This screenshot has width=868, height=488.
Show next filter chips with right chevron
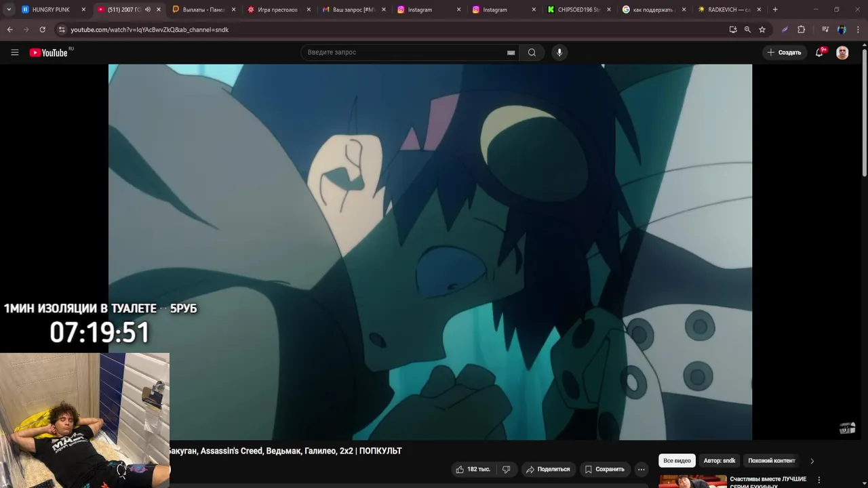(812, 461)
